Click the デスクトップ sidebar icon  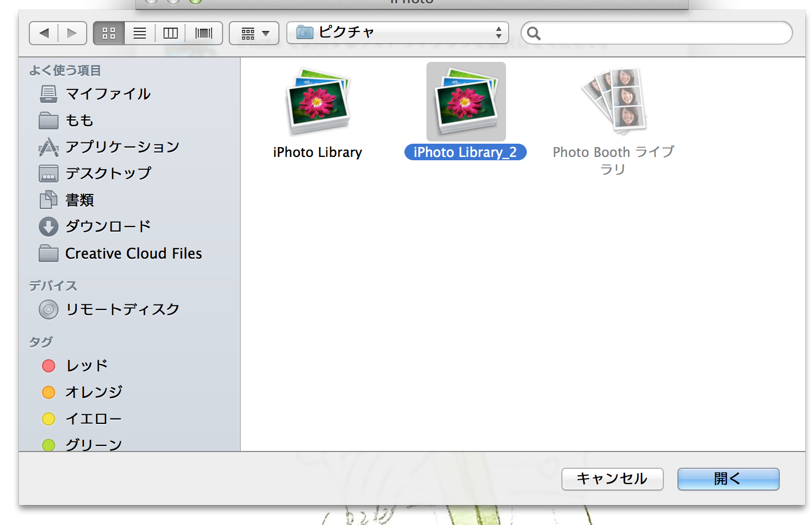(x=49, y=174)
